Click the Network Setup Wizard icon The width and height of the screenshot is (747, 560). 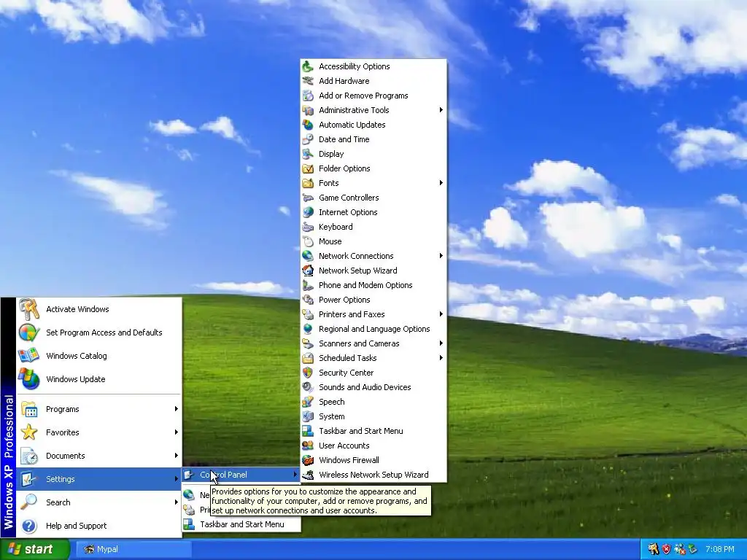coord(308,271)
